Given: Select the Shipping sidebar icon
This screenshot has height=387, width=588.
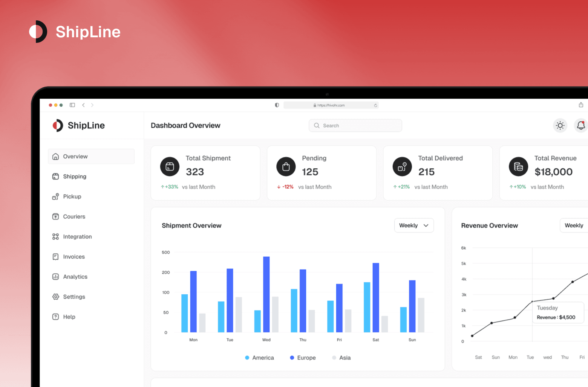Looking at the screenshot, I should (x=55, y=176).
